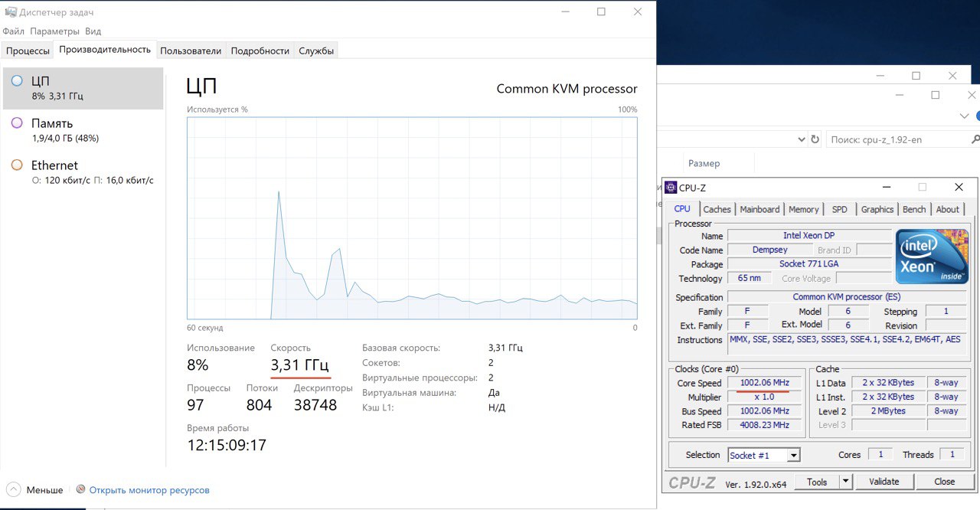Click the Поиск: cpu-z_1.92-en search field
980x510 pixels.
(897, 139)
